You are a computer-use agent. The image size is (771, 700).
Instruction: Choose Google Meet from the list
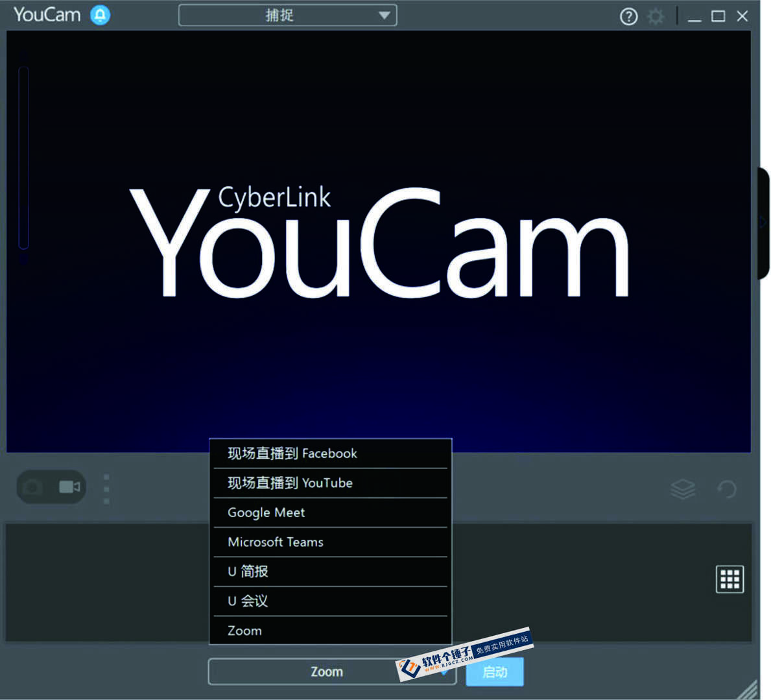pyautogui.click(x=331, y=513)
